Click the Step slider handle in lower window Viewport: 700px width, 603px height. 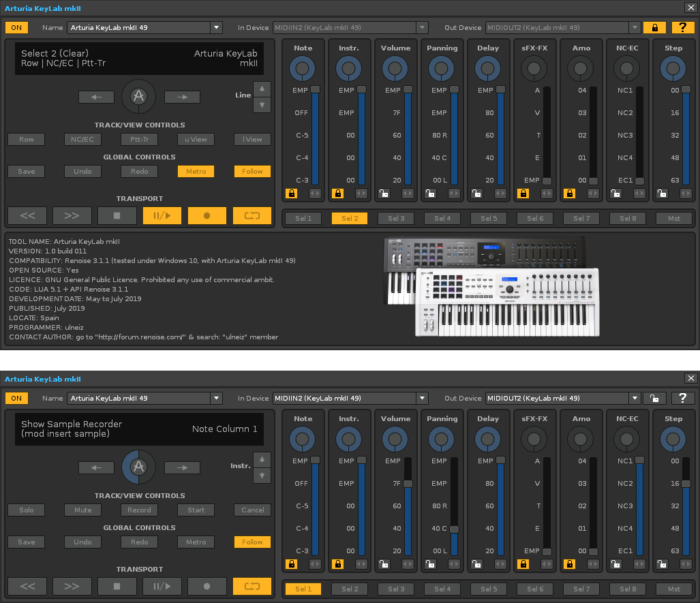point(686,483)
